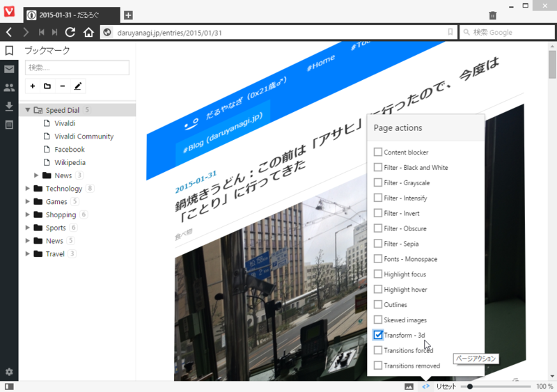Open the closed tabs trash can

(x=492, y=15)
